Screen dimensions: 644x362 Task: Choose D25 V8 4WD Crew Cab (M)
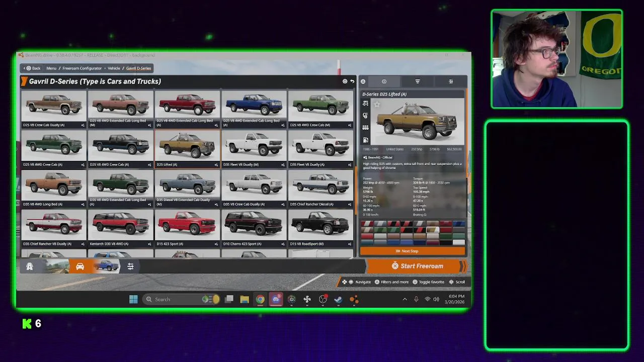[x=321, y=109]
